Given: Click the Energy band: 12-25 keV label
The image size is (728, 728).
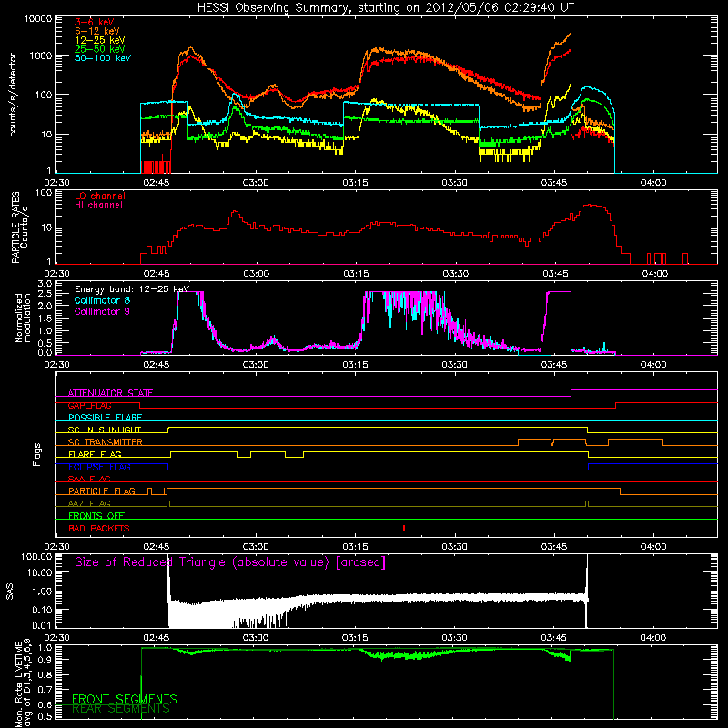Looking at the screenshot, I should tap(132, 289).
